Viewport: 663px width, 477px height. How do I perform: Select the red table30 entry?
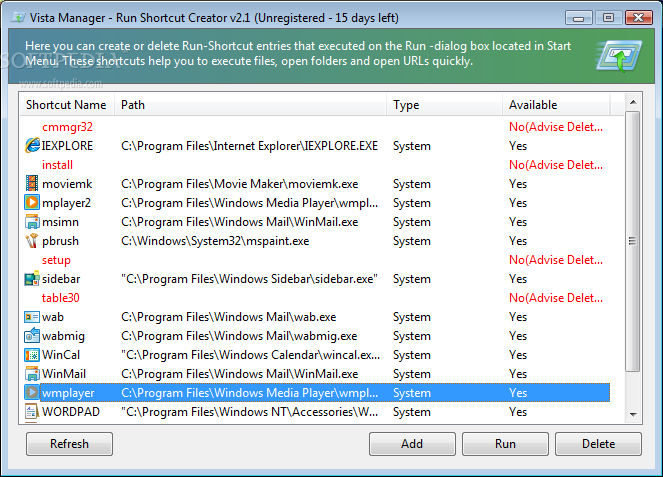tap(60, 298)
